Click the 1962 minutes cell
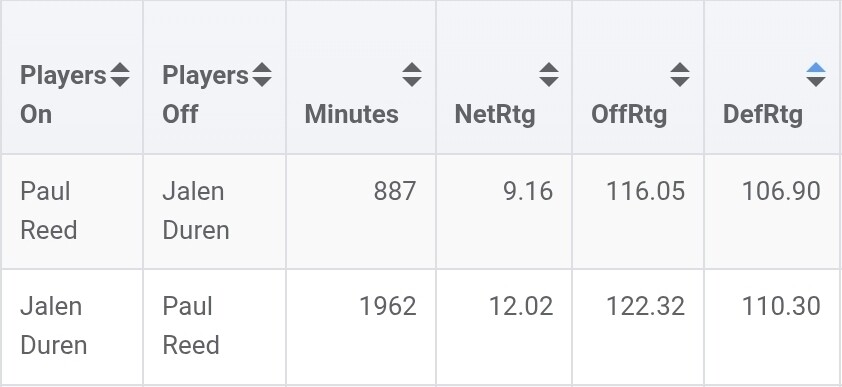842x387 pixels. pos(388,306)
